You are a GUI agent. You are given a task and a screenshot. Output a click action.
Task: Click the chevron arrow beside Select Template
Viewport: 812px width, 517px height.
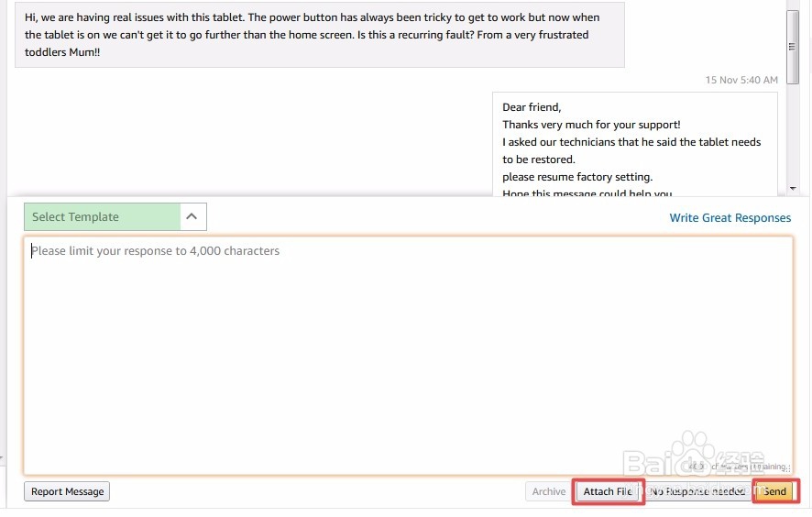coord(192,217)
